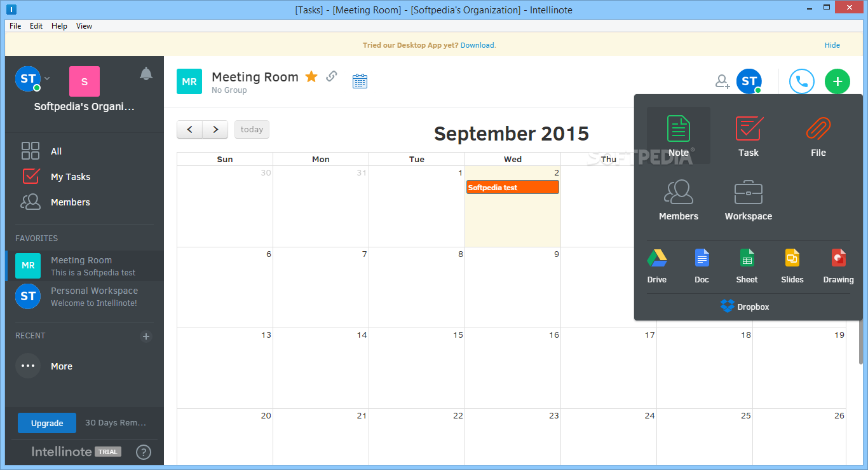Select Meeting Room in Favorites

click(85, 266)
